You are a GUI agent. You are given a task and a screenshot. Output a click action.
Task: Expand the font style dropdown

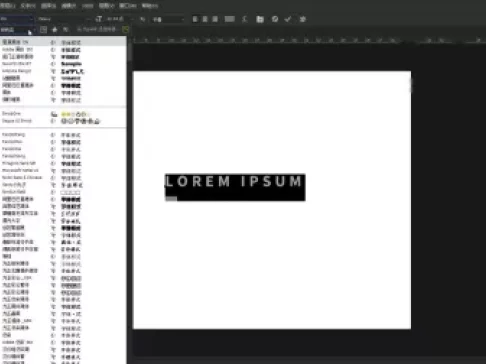[63, 19]
